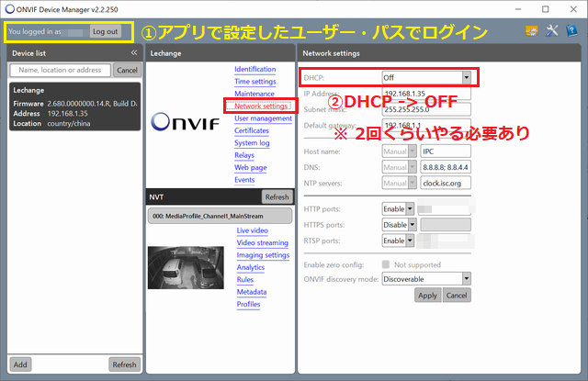Open the Analytics link
This screenshot has width=588, height=381.
click(251, 267)
